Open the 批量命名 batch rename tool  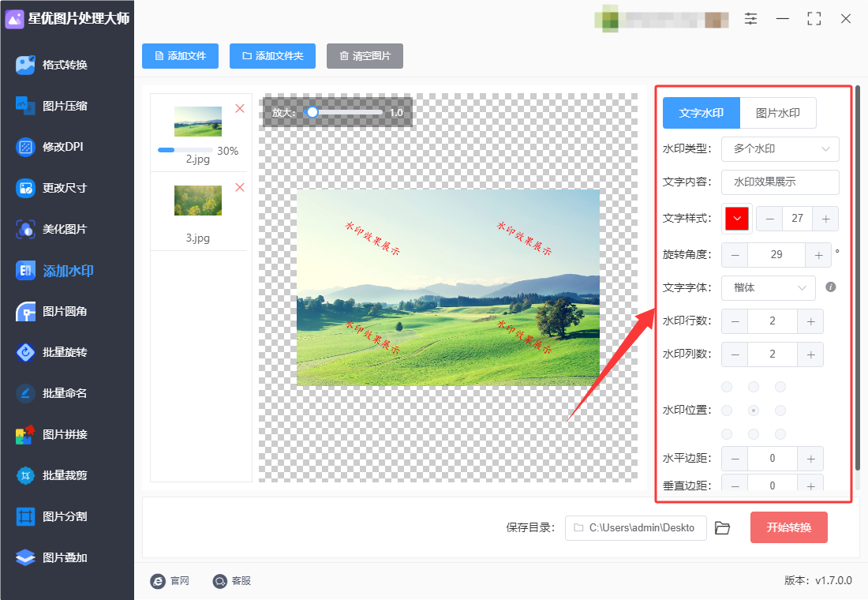click(x=53, y=393)
